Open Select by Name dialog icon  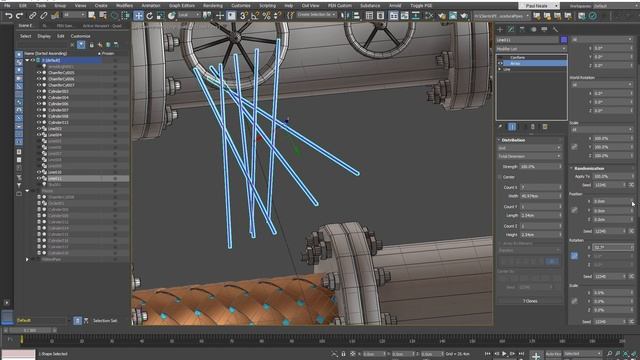pos(103,16)
